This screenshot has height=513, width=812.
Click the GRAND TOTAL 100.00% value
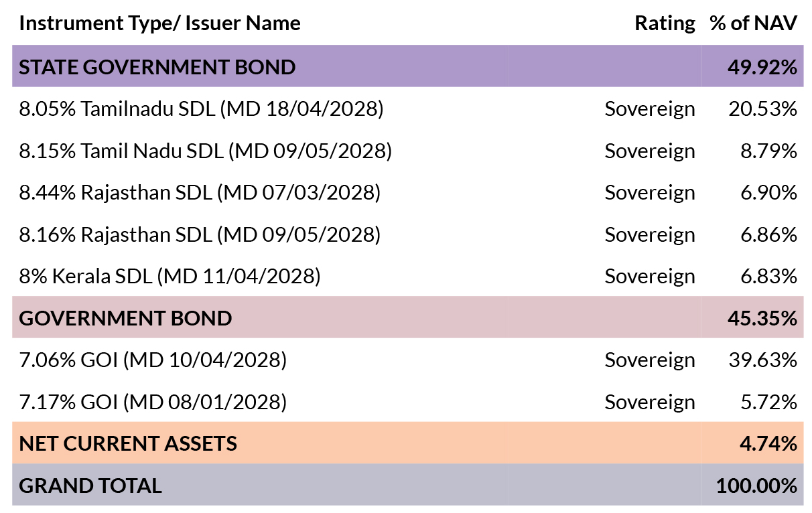(757, 485)
